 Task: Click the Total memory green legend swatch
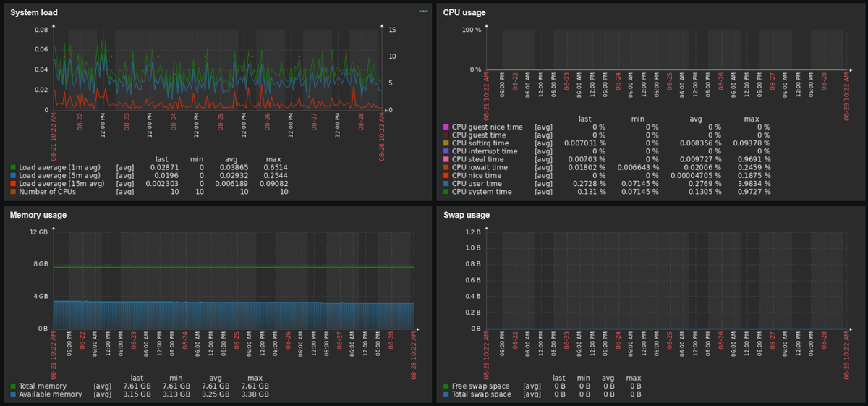(14, 386)
